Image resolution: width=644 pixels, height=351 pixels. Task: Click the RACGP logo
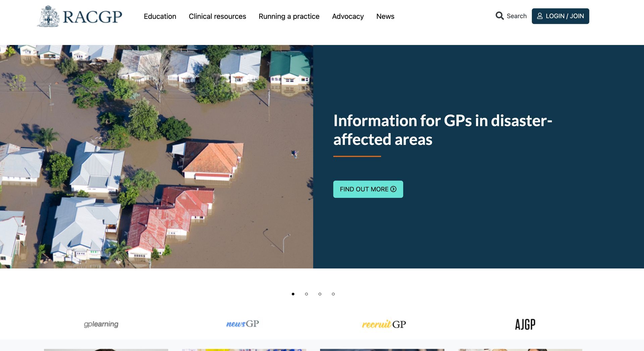coord(79,16)
